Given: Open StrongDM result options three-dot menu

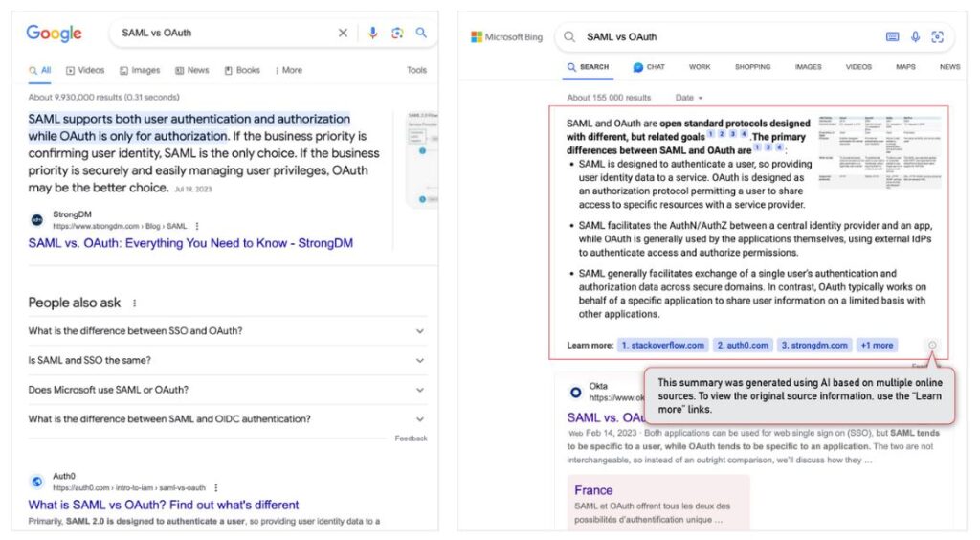Looking at the screenshot, I should tap(197, 226).
